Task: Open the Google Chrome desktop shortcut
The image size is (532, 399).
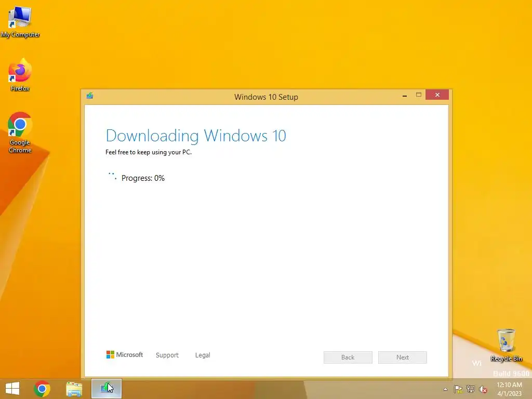Action: (20, 132)
